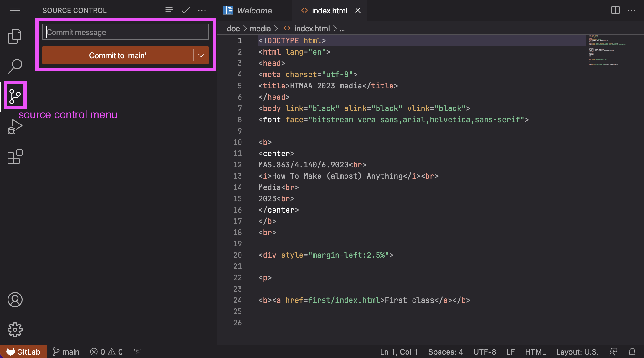Click the SOURCE CONTROL panel title
Screen dimensions: 644x358
(75, 11)
